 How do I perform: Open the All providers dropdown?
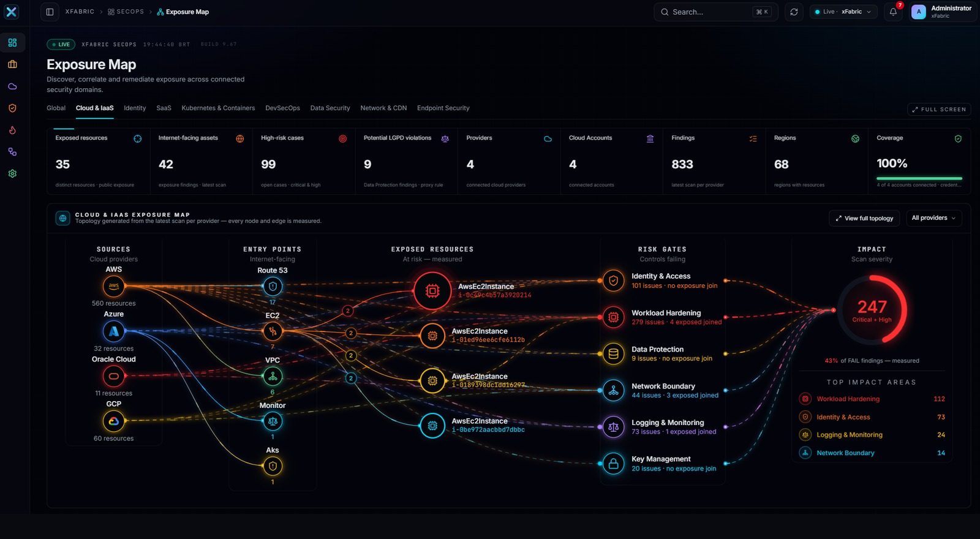coord(933,218)
